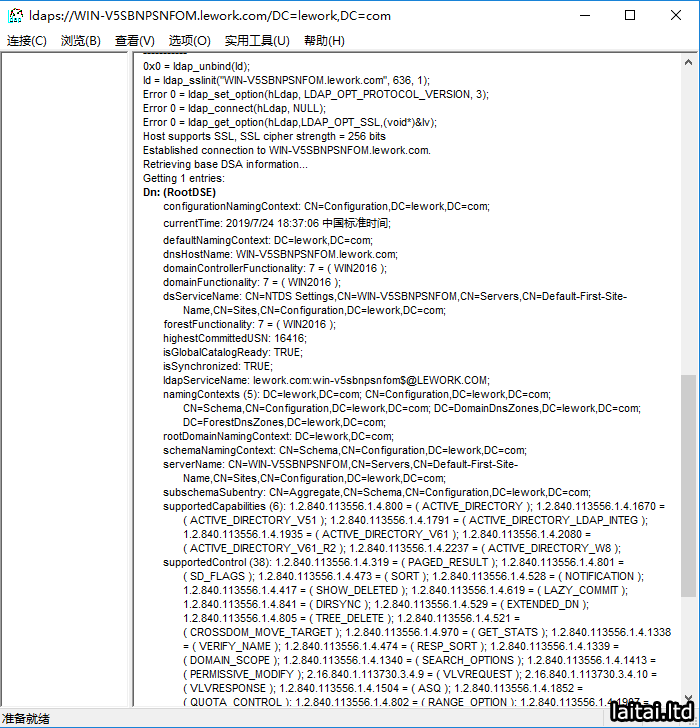Click the 'Dn: (RootDSE)' line in output

179,192
